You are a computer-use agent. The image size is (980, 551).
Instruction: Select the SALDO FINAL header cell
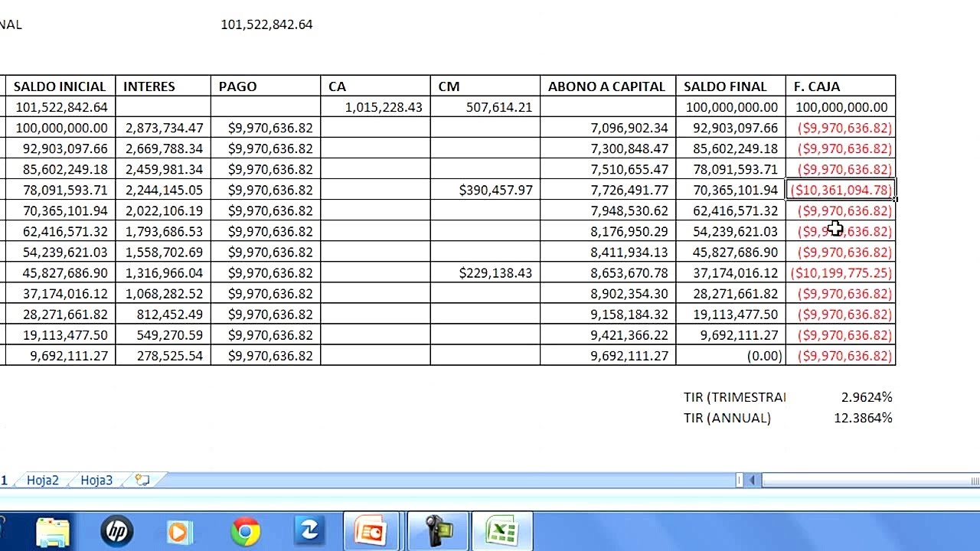(x=730, y=86)
